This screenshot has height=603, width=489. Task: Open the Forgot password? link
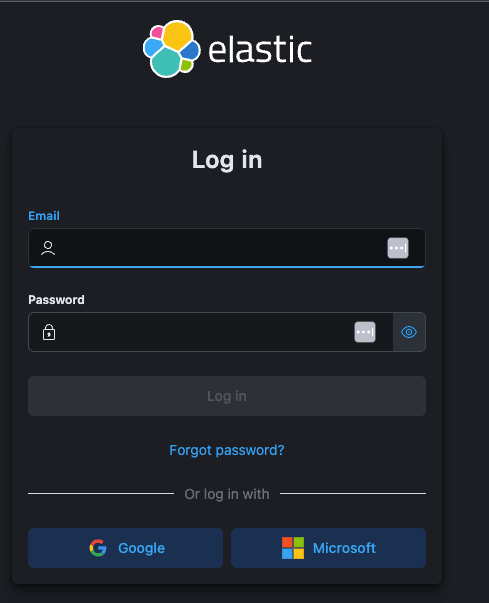[x=227, y=450]
